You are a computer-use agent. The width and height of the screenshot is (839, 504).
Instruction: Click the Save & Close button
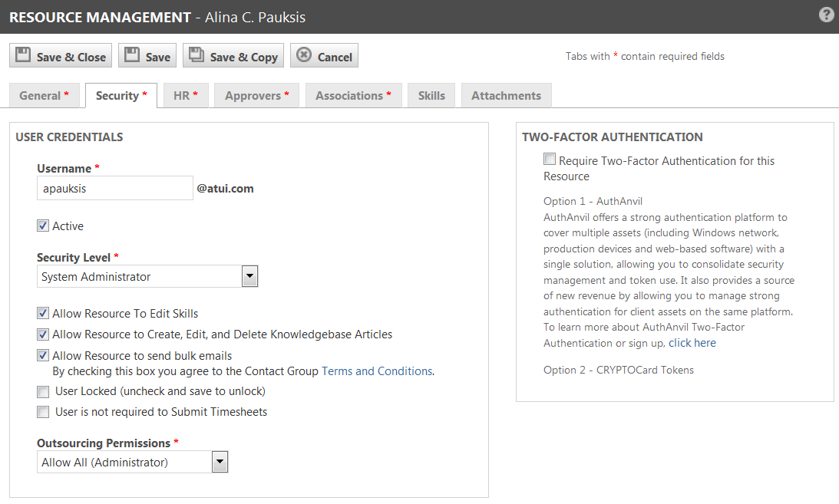tap(61, 56)
